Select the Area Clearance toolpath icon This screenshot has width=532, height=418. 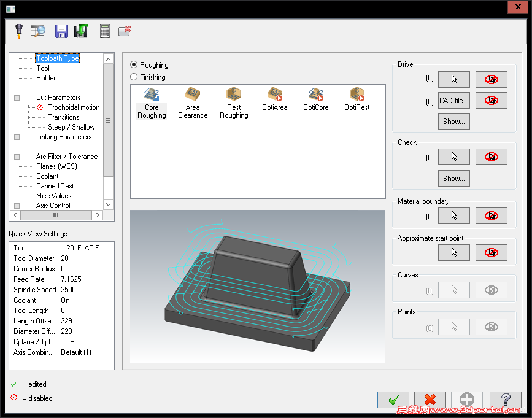point(193,104)
